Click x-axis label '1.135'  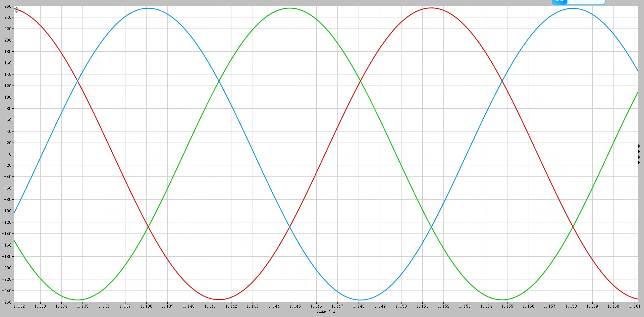(x=83, y=306)
